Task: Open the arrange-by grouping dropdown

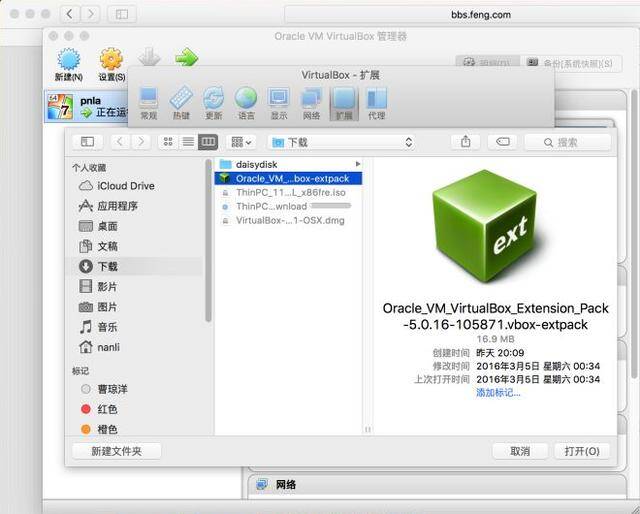Action: pyautogui.click(x=241, y=142)
